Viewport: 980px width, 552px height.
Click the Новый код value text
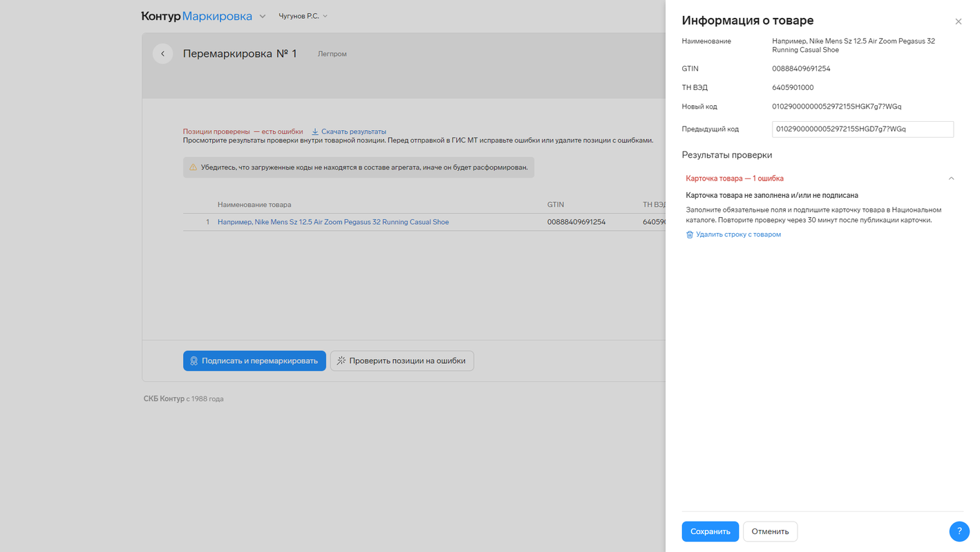click(x=836, y=107)
